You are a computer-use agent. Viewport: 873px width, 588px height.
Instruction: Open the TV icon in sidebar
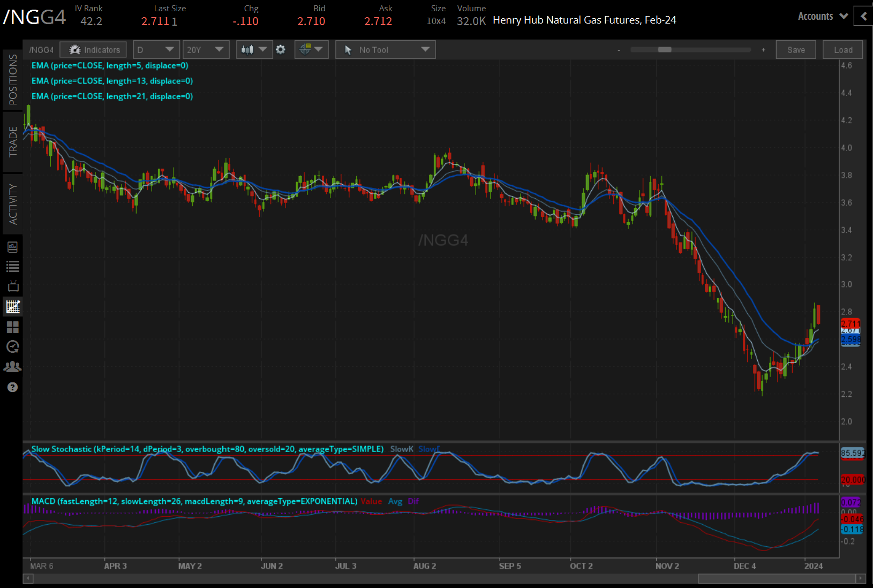[x=13, y=287]
